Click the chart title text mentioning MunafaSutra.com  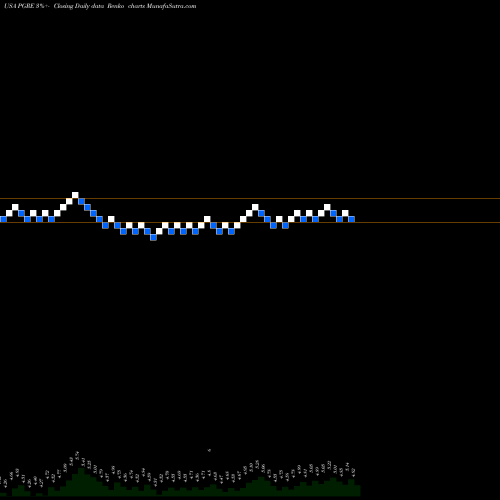coord(100,6)
